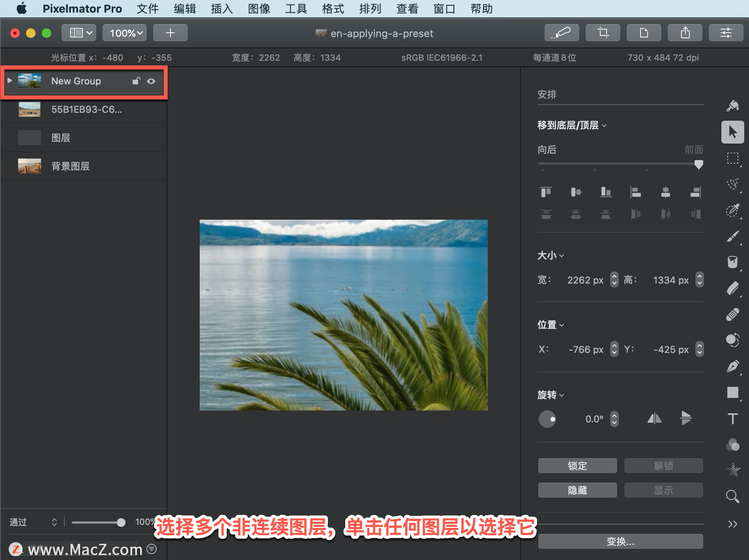Expand the New Group disclosure triangle
The width and height of the screenshot is (749, 560).
[x=10, y=80]
